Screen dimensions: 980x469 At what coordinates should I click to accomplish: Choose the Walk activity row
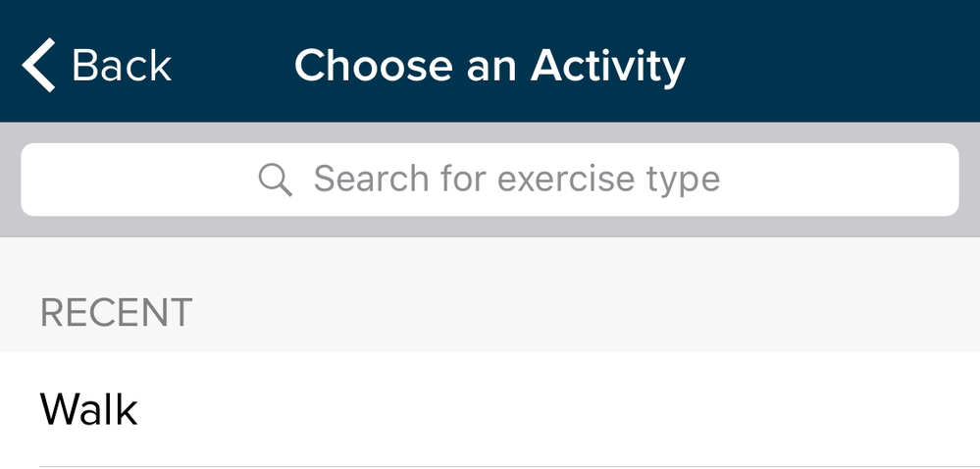[490, 409]
